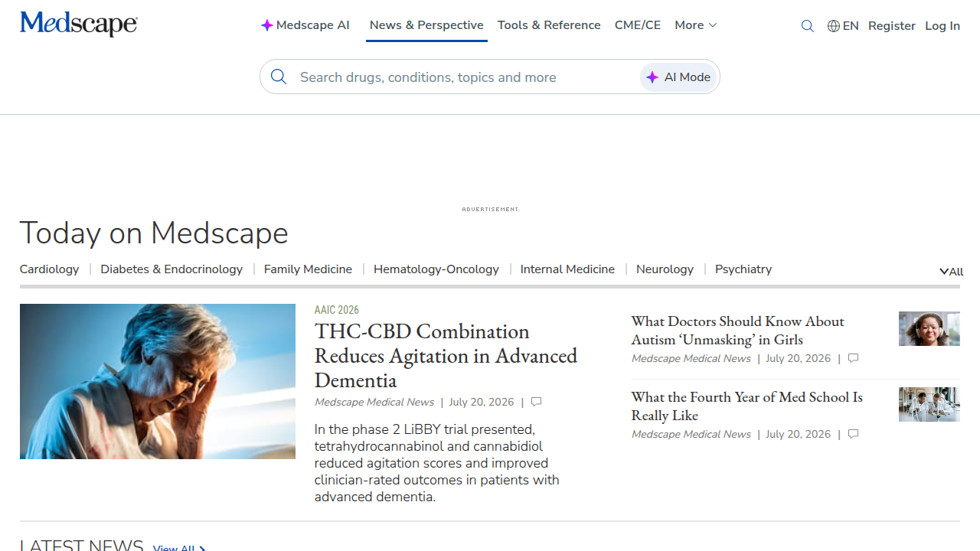Open the header search magnifier icon
Viewport: 980px width, 551px height.
pos(807,26)
